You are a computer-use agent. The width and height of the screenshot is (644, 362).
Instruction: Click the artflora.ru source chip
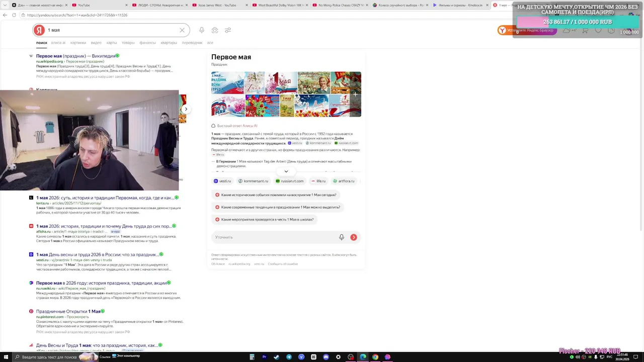pyautogui.click(x=344, y=181)
